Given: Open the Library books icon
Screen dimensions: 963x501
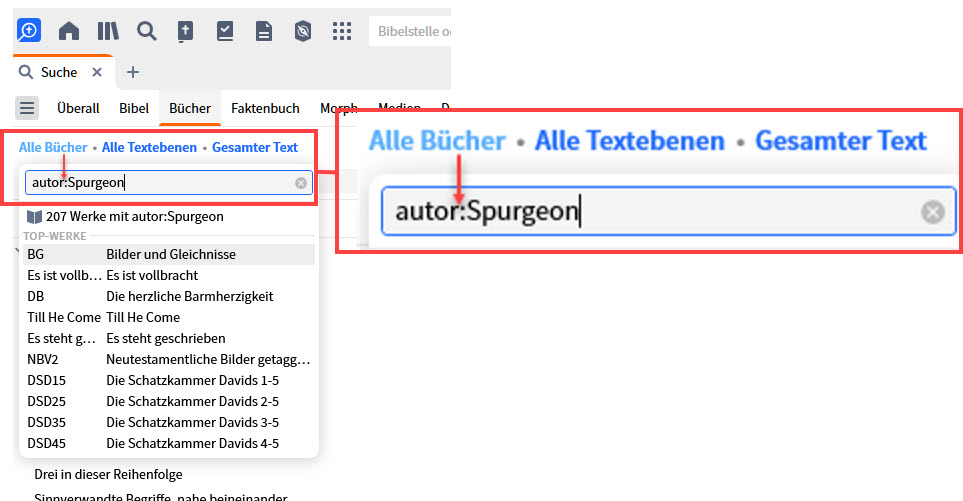Looking at the screenshot, I should coord(108,31).
